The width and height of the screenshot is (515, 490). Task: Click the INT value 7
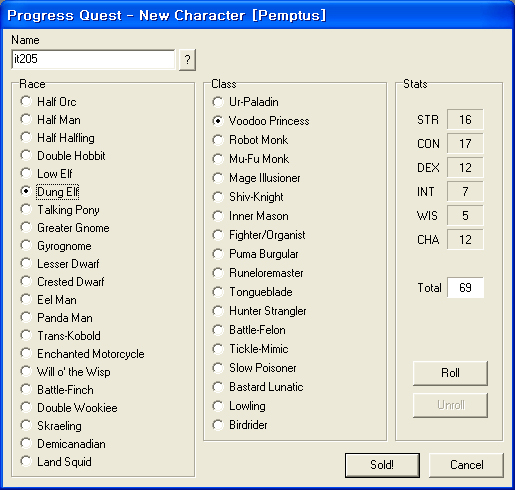[x=465, y=191]
